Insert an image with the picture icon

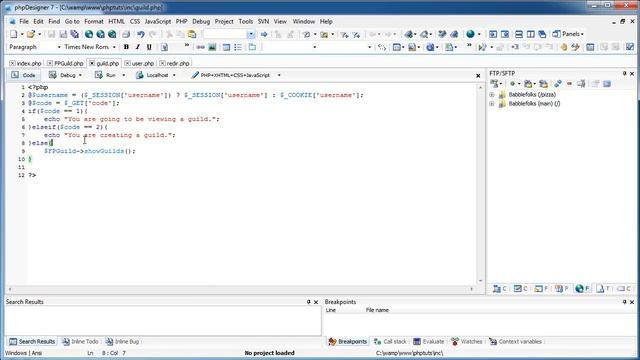[212, 47]
